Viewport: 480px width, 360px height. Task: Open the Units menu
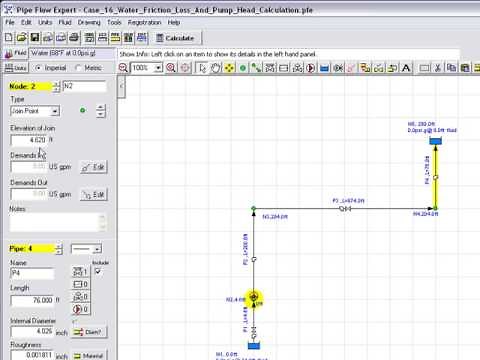(45, 22)
